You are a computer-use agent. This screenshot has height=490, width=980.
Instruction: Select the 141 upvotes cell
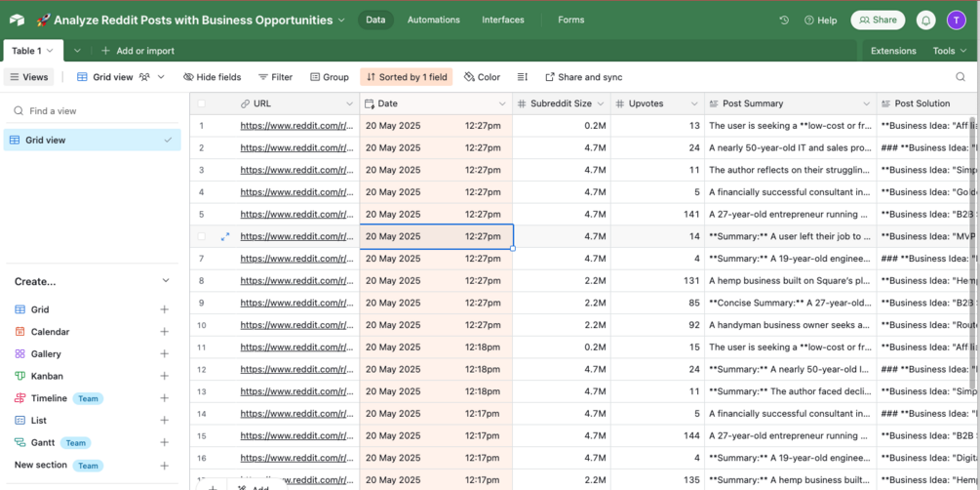pyautogui.click(x=657, y=214)
